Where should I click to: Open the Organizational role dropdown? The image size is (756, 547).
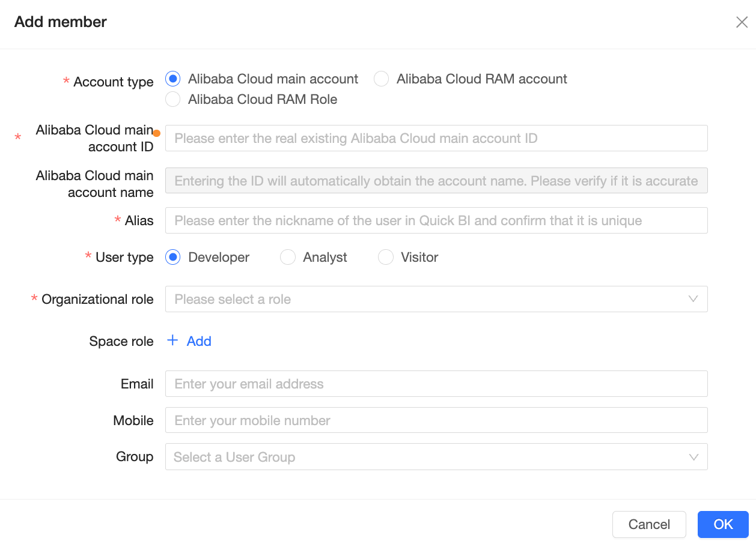click(x=421, y=299)
